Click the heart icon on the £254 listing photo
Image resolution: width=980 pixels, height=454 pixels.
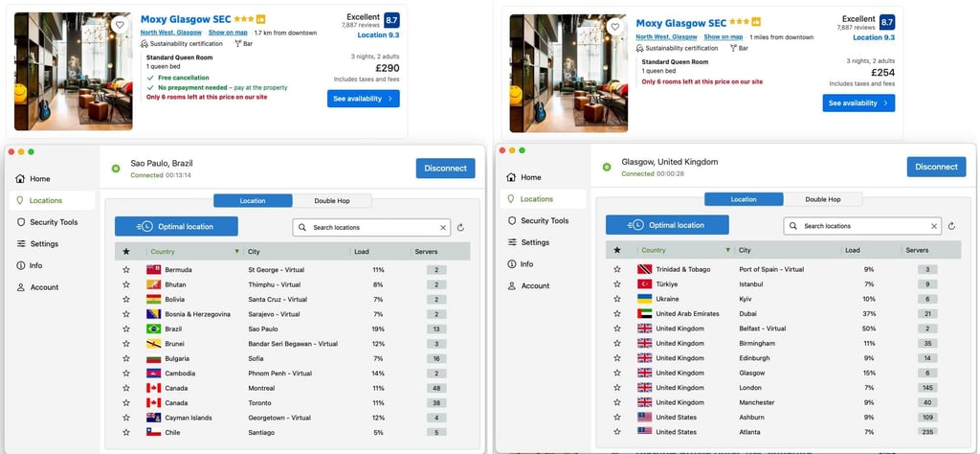[x=615, y=27]
